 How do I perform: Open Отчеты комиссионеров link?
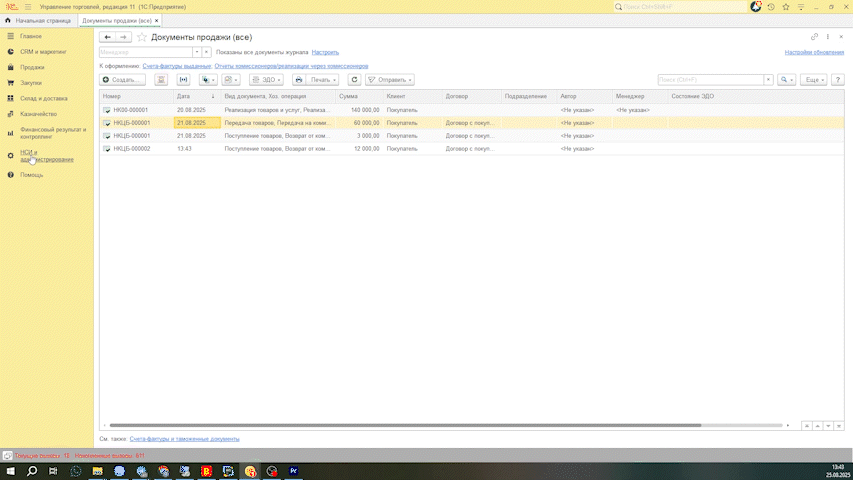pyautogui.click(x=291, y=66)
